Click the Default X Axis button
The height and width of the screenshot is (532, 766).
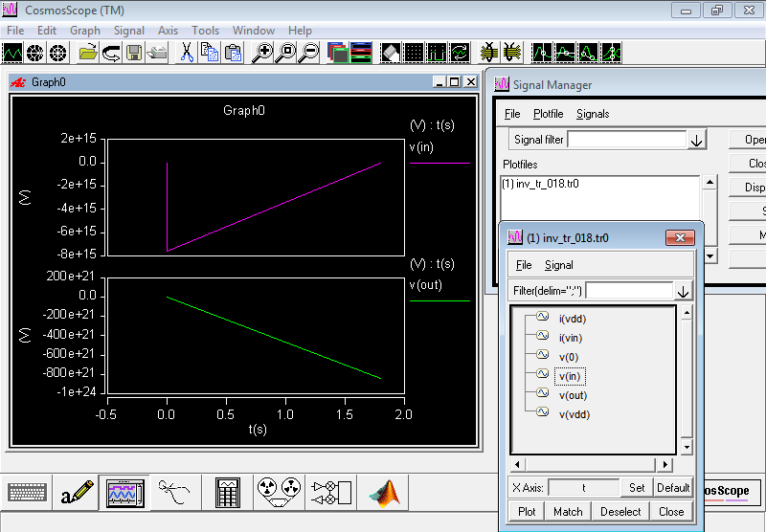point(673,488)
